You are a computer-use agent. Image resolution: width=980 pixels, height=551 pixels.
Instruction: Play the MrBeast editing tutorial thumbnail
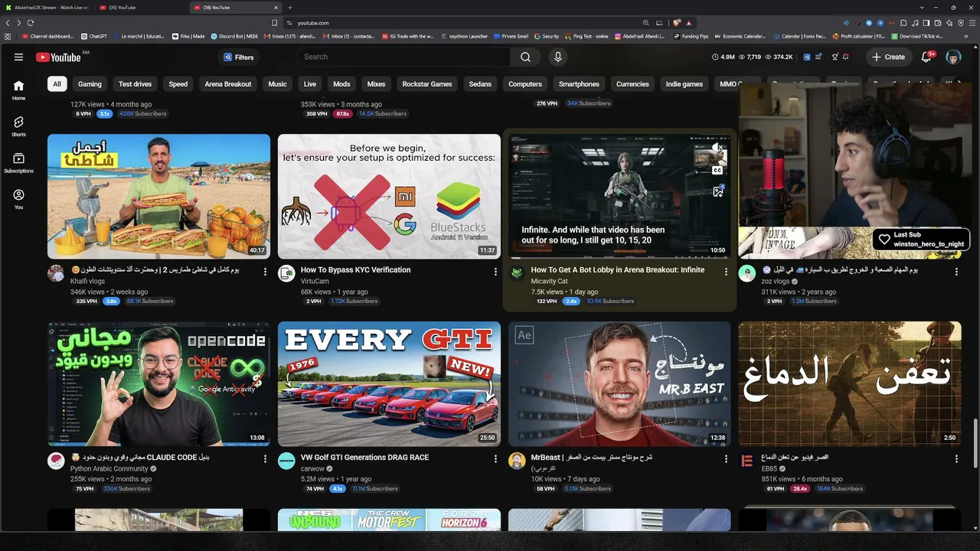click(x=619, y=384)
